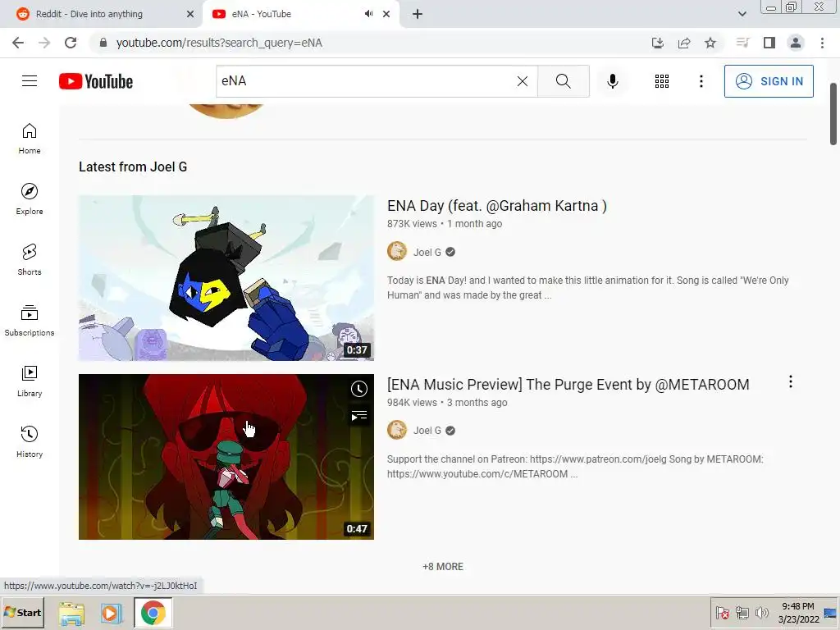Add Purge Event video to queue
Screen dimensions: 840x630
tap(359, 415)
